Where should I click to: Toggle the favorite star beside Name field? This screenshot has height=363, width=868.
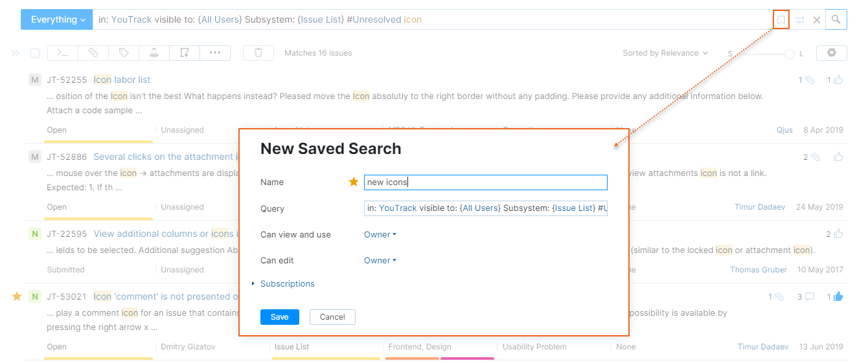[354, 182]
